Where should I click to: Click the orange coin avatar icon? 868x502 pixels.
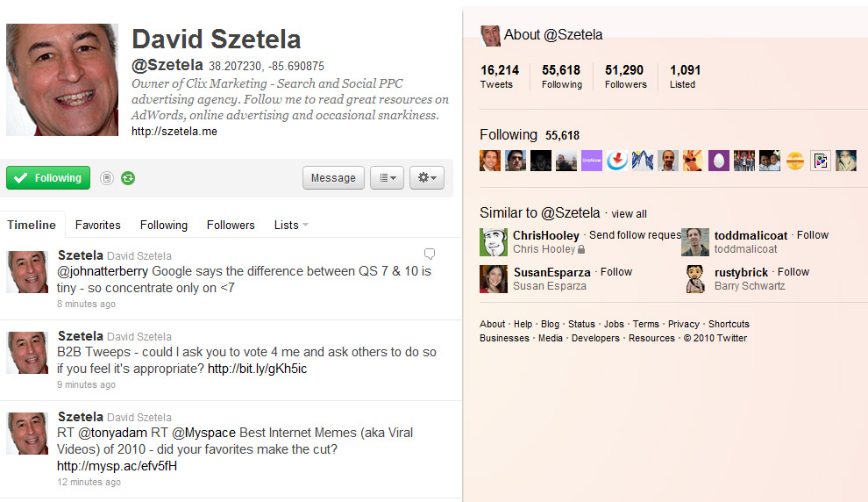[x=795, y=161]
